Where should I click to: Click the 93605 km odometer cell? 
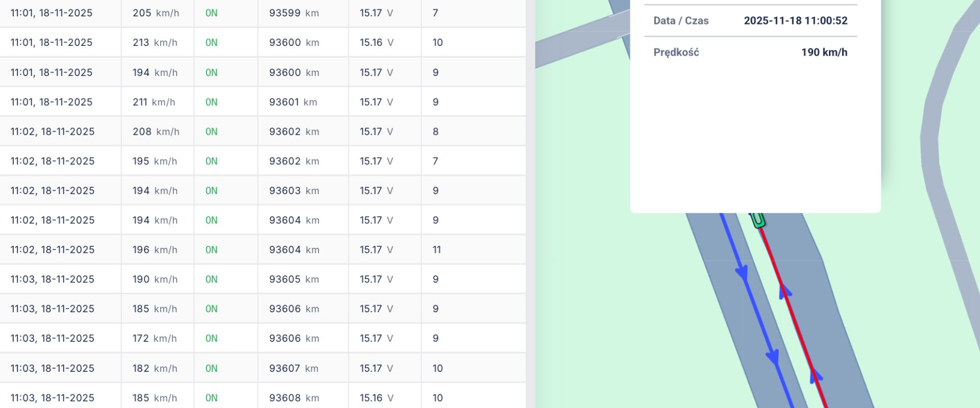click(293, 279)
